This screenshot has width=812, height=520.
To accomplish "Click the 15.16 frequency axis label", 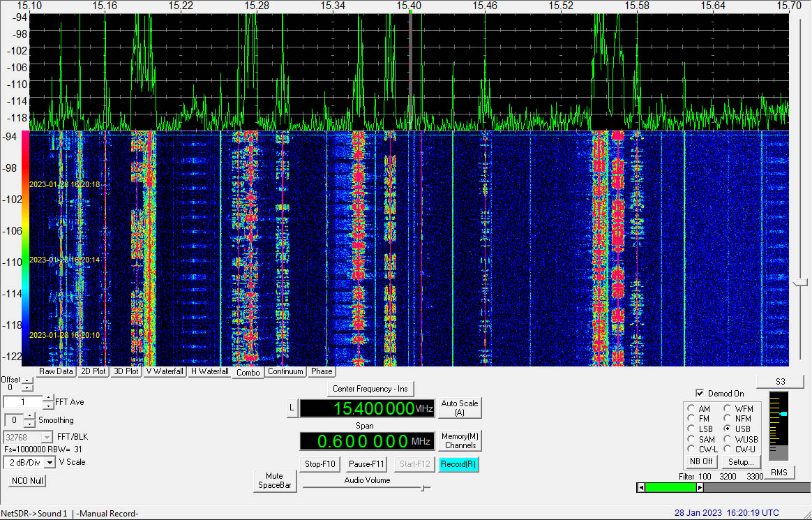I will tap(105, 5).
